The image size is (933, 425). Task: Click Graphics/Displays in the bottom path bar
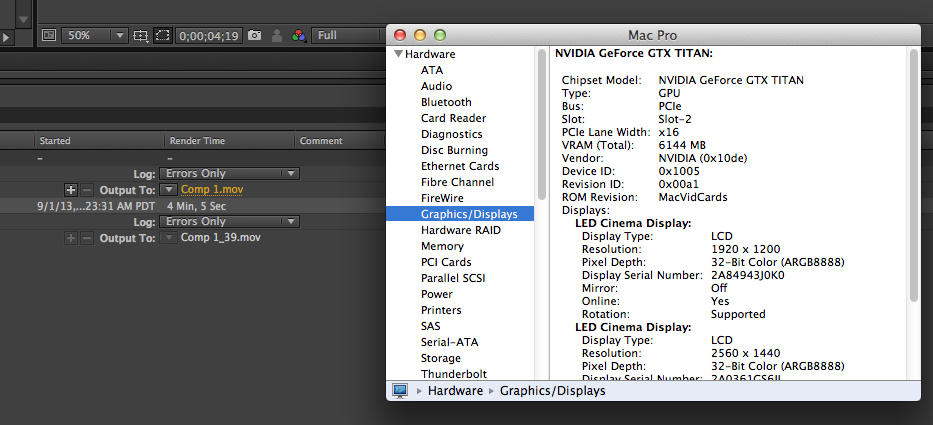point(553,391)
